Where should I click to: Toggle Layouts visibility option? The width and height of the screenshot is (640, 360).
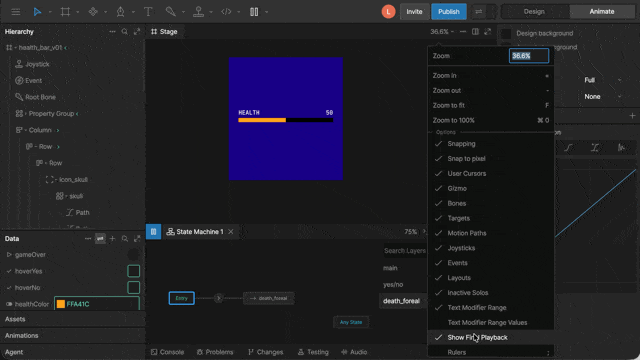(x=491, y=278)
